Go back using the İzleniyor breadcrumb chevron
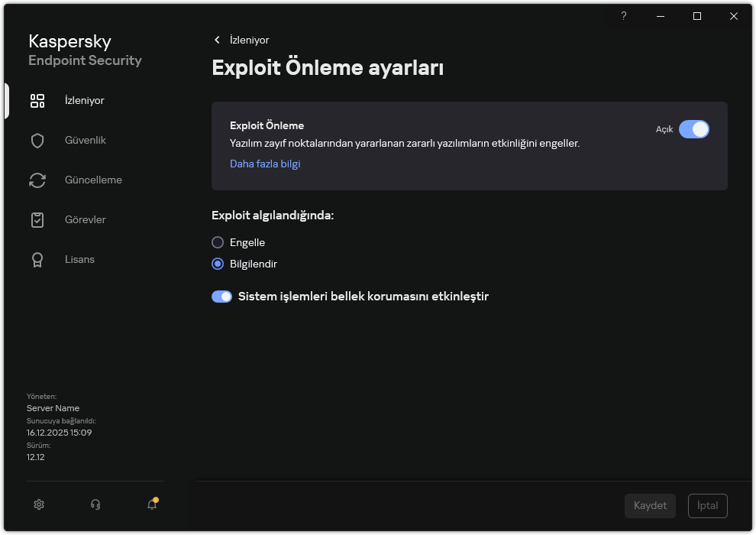This screenshot has width=756, height=535. [218, 40]
